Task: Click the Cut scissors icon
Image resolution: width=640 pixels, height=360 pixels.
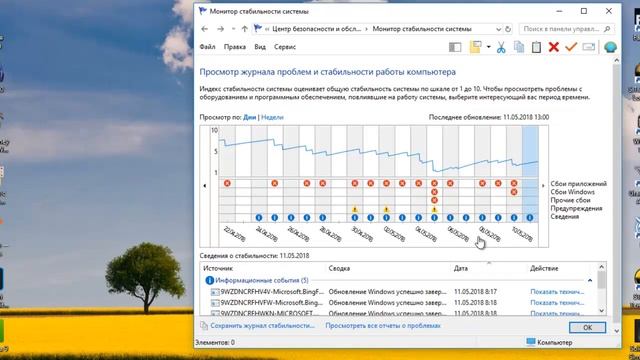Action: coord(501,47)
